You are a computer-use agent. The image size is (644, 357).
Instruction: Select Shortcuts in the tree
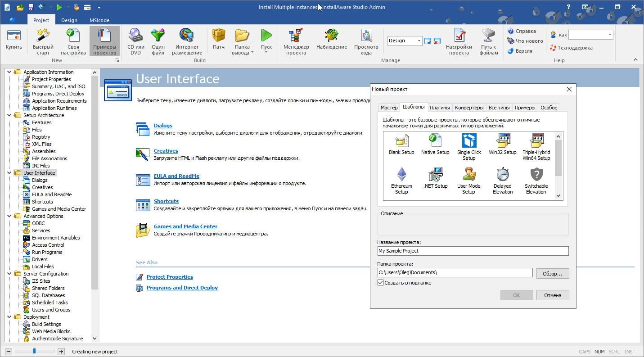click(42, 202)
